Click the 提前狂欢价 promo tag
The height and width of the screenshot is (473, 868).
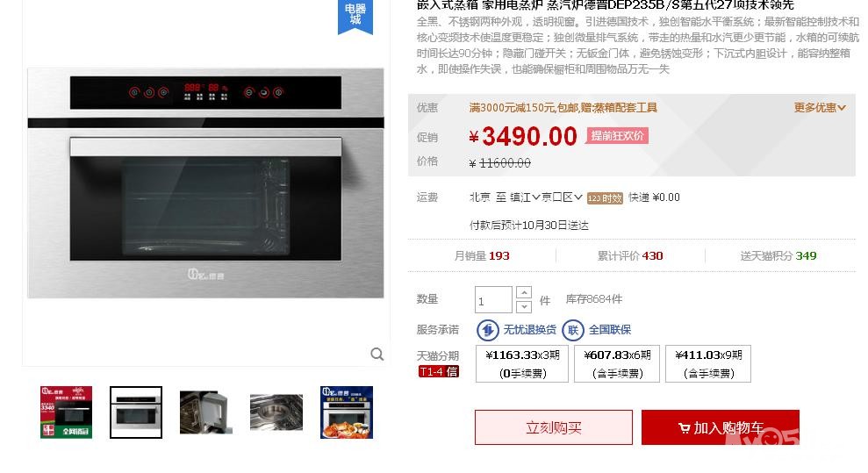(617, 136)
